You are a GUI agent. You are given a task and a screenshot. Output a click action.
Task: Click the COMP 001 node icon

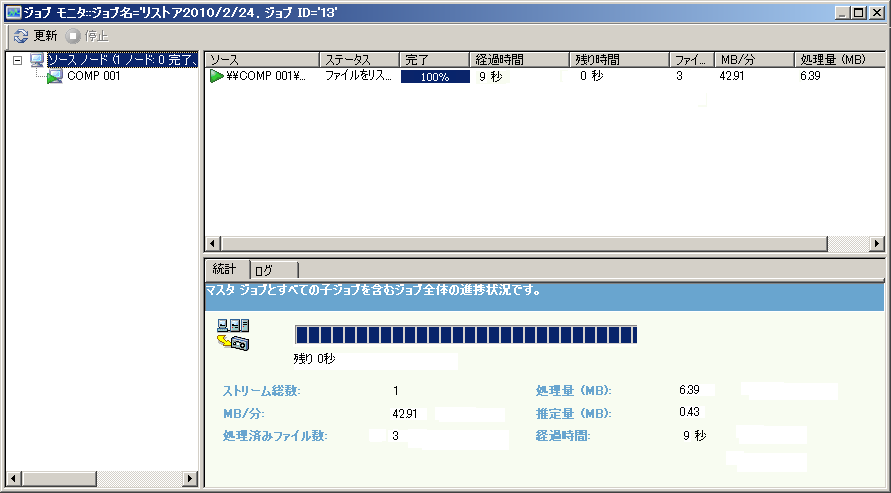pyautogui.click(x=55, y=76)
